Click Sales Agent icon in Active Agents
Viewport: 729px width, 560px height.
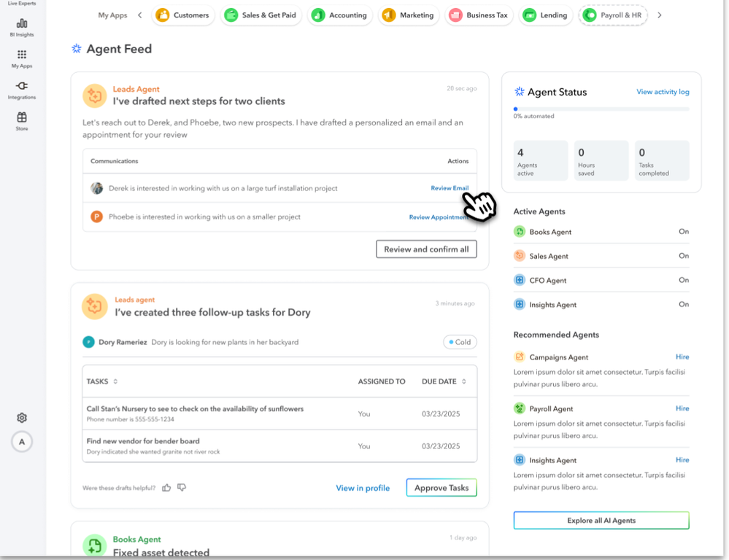click(x=520, y=256)
